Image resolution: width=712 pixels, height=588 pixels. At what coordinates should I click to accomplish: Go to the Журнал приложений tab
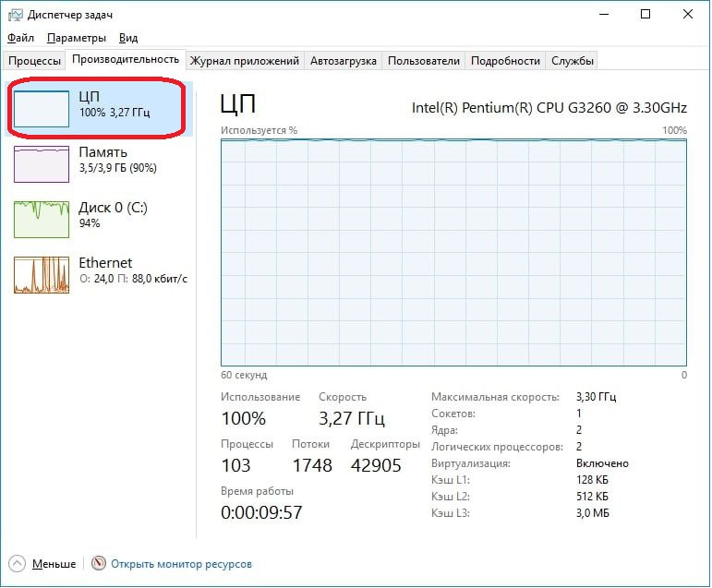(245, 61)
